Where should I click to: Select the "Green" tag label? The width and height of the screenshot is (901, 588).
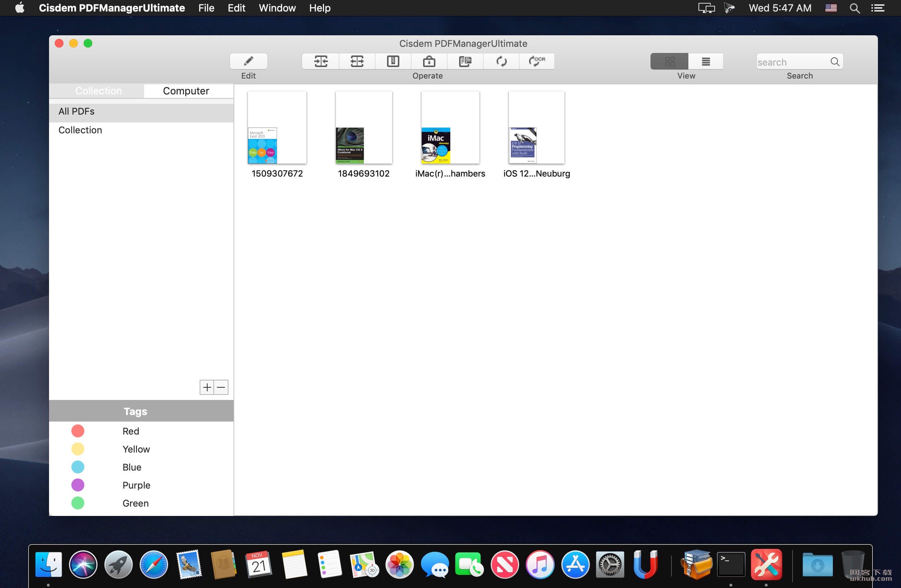(x=136, y=503)
